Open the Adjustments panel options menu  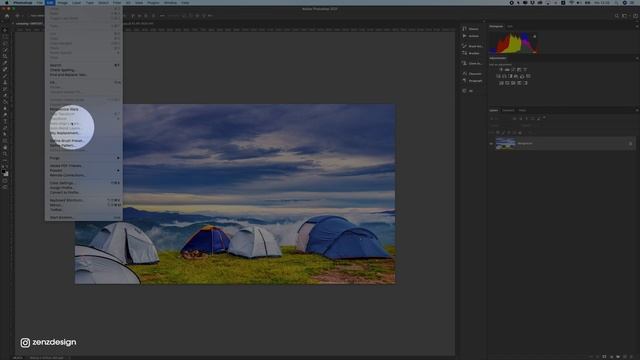click(x=636, y=58)
